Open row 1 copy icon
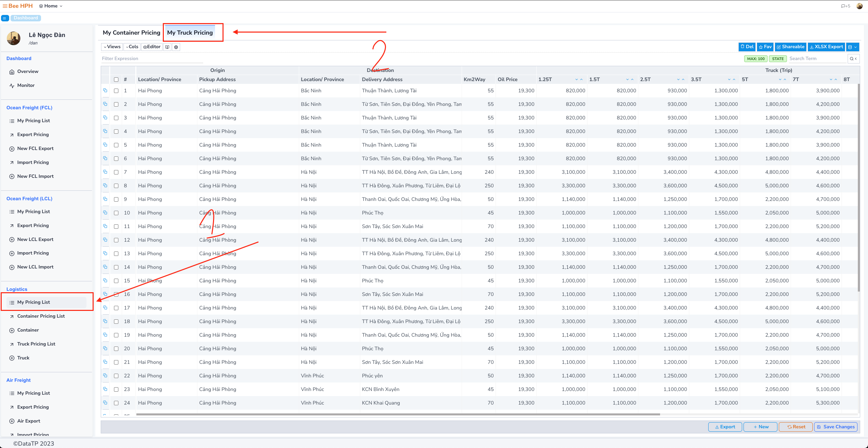 click(105, 91)
